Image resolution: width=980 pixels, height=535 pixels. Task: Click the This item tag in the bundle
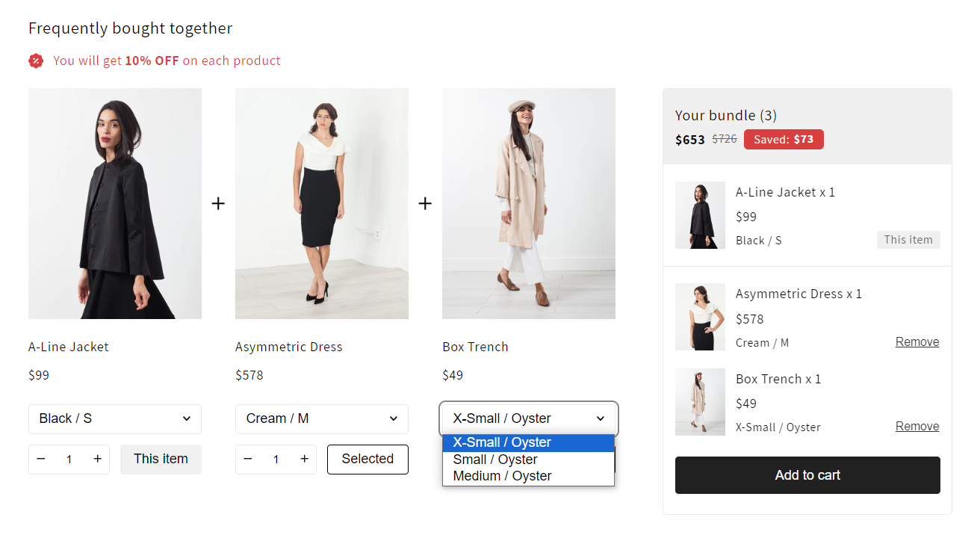point(908,240)
